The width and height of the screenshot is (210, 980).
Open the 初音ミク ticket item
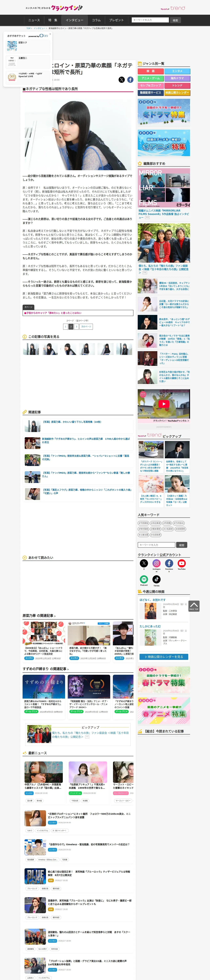tap(28, 46)
